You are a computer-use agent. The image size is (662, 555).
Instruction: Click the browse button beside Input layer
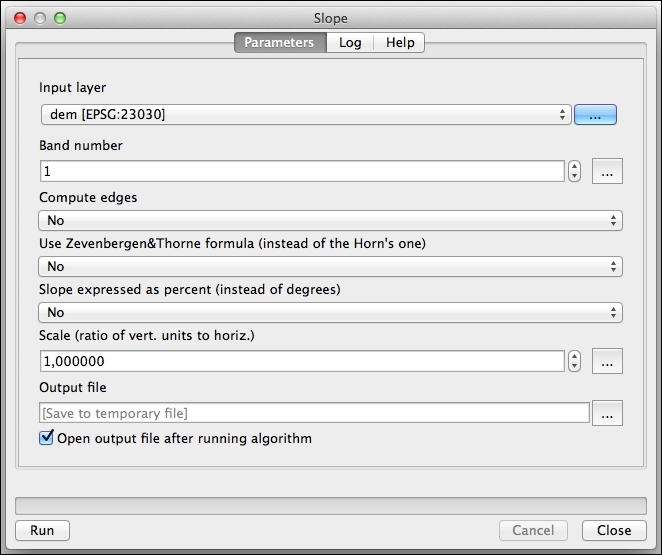click(x=595, y=115)
